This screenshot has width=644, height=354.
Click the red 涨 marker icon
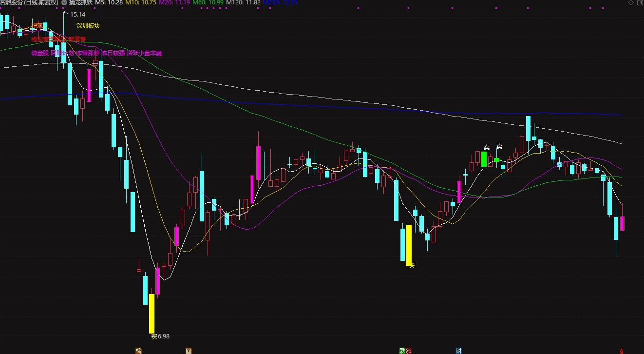click(x=409, y=350)
